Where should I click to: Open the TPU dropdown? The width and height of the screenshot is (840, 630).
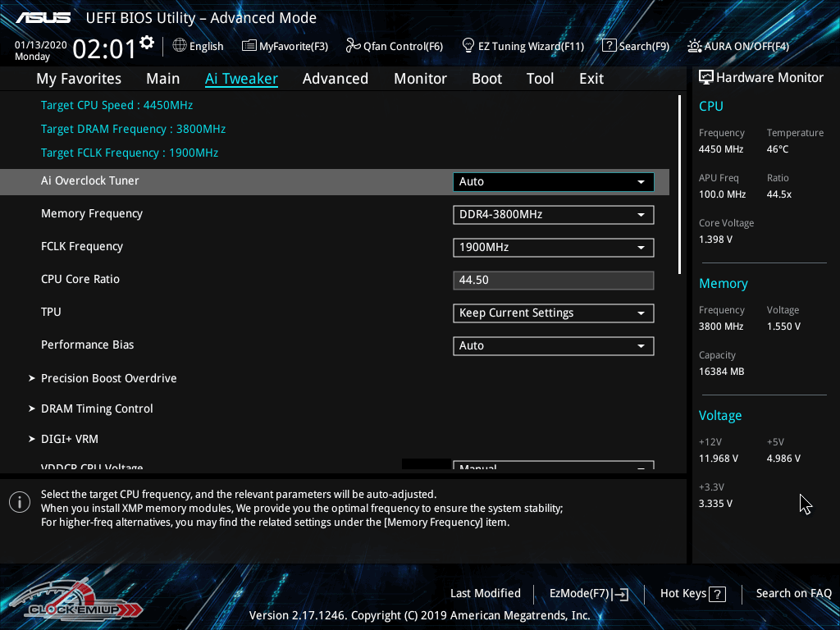(553, 313)
